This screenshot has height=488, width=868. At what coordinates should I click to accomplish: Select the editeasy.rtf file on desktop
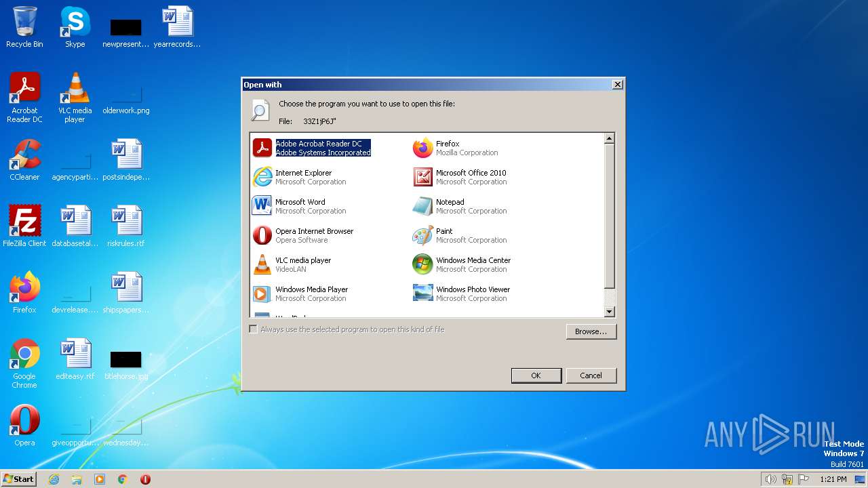tap(75, 359)
